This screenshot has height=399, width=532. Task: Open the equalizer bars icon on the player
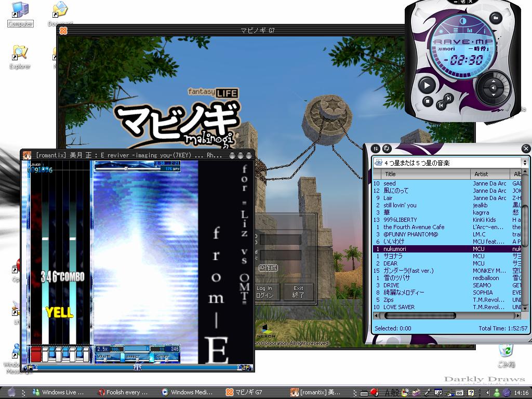tap(470, 30)
